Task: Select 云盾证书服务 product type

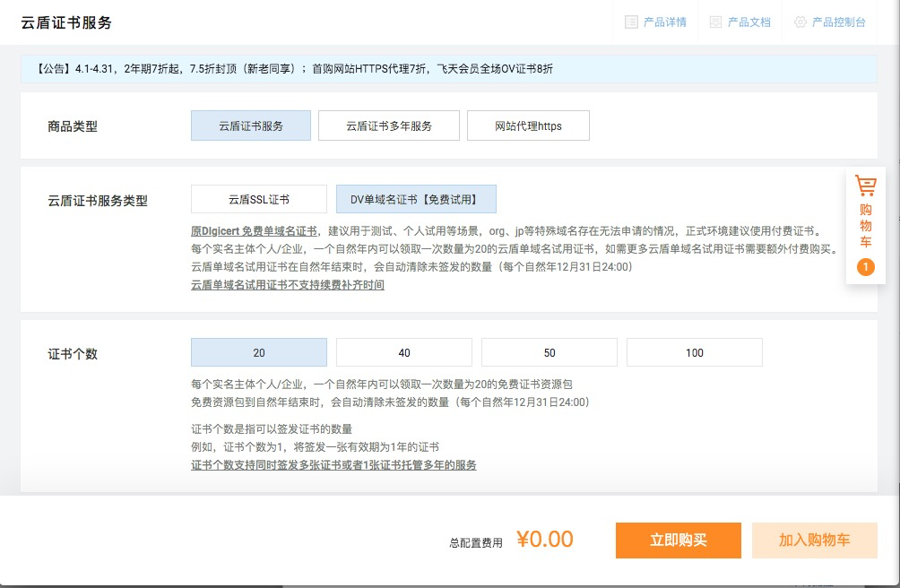Action: 251,126
